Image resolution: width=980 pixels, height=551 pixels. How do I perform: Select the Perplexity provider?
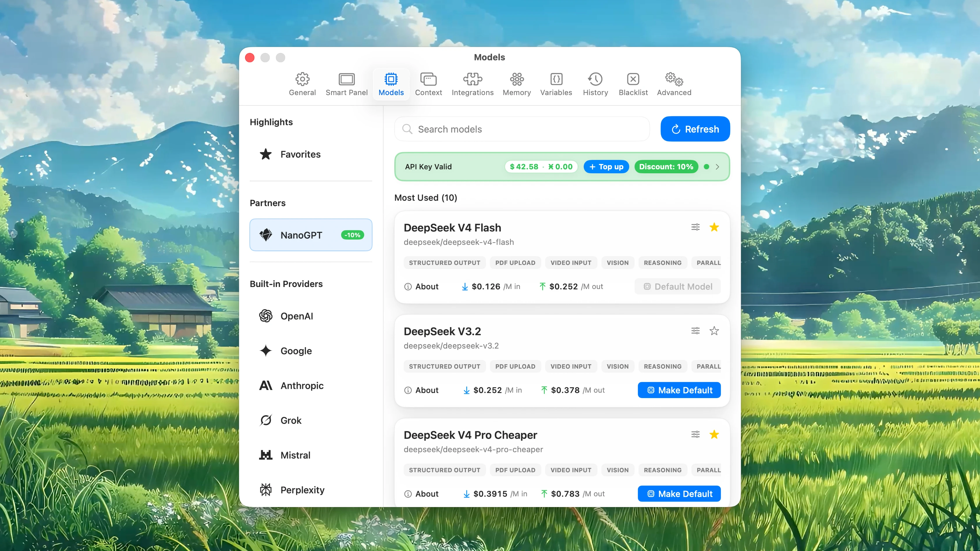coord(311,490)
